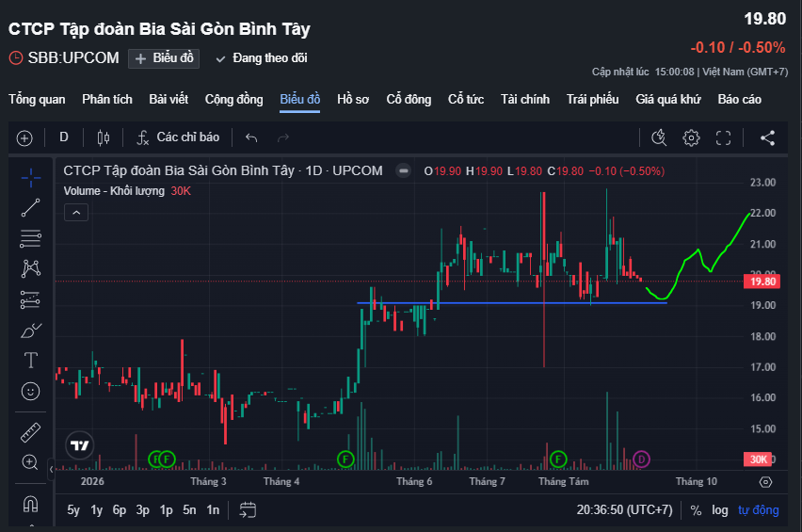Select the pattern drawing tool
The width and height of the screenshot is (802, 532).
pos(31,268)
